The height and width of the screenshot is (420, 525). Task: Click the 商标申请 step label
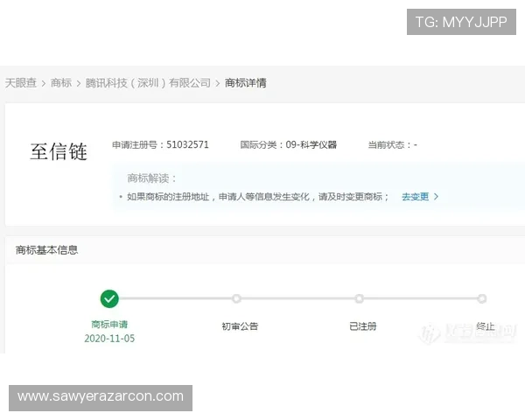click(x=109, y=325)
